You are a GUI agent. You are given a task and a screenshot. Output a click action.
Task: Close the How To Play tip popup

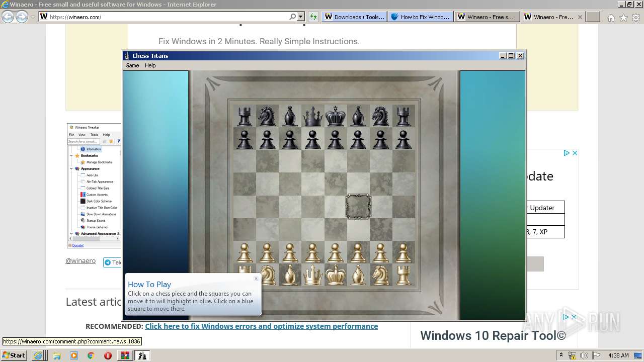256,278
